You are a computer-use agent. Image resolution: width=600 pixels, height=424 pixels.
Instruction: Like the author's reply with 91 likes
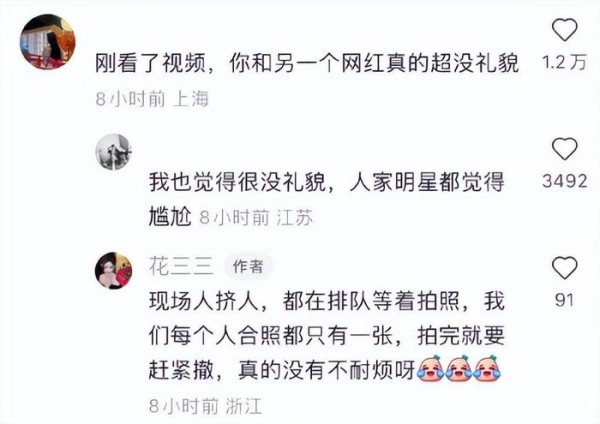[x=564, y=267]
